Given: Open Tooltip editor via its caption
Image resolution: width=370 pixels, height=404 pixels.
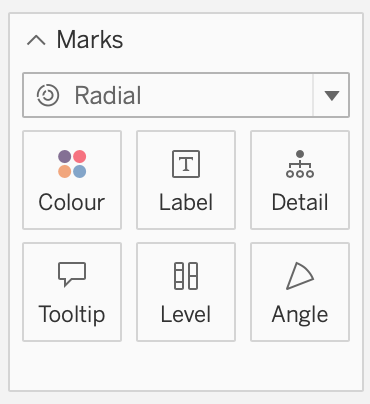Looking at the screenshot, I should (72, 314).
